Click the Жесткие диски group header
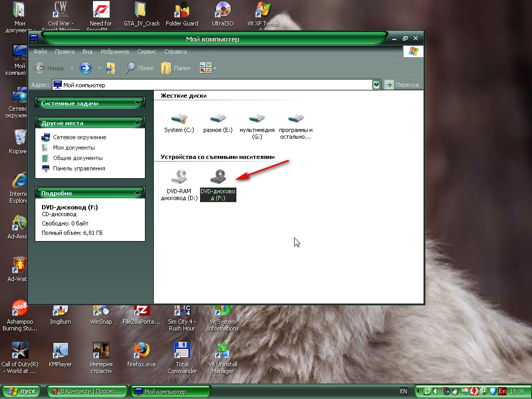Image resolution: width=532 pixels, height=399 pixels. pos(183,96)
